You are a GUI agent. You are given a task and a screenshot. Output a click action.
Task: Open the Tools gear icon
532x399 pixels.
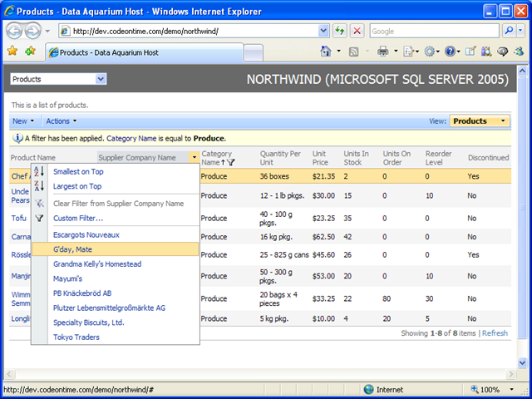point(429,52)
